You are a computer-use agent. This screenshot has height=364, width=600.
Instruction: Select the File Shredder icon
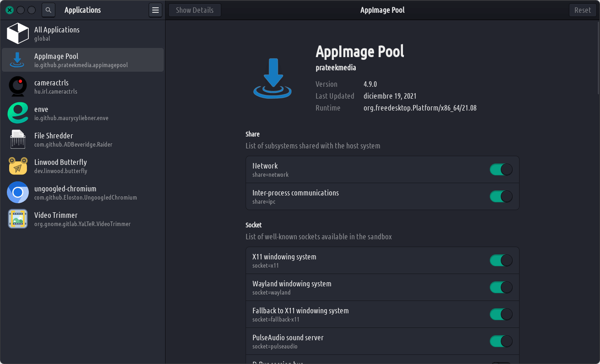tap(18, 140)
